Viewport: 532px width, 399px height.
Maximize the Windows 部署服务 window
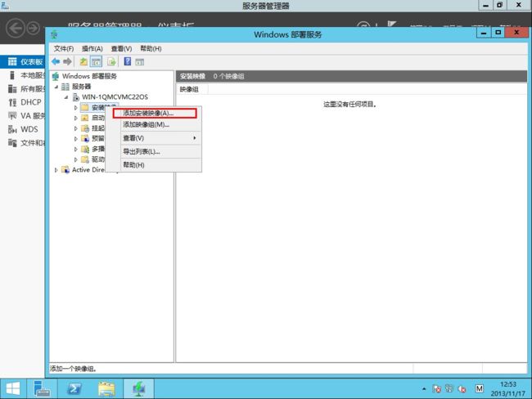pos(498,33)
